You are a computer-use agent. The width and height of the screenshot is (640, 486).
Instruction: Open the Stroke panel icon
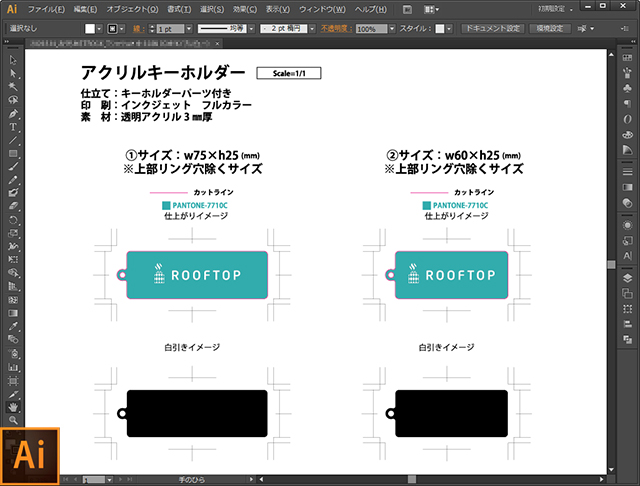tap(628, 172)
